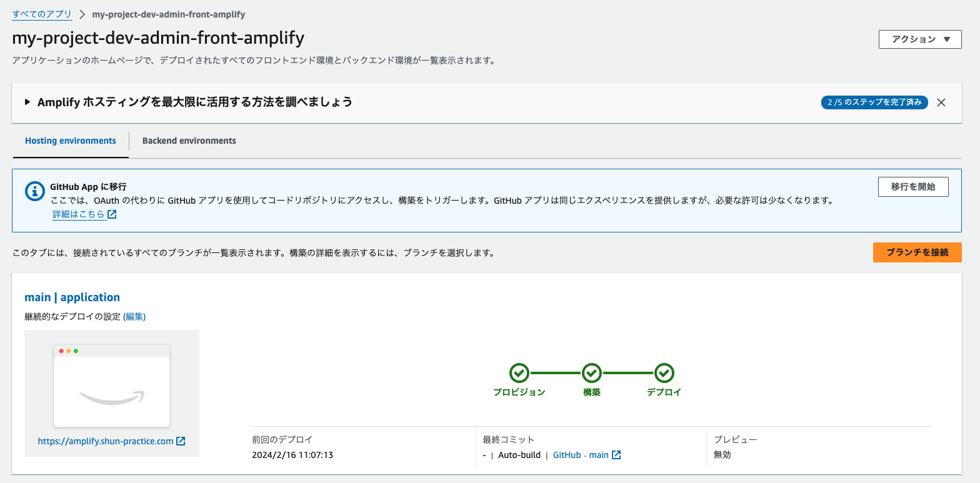Click the デプロイ checkmark step icon

click(x=664, y=373)
